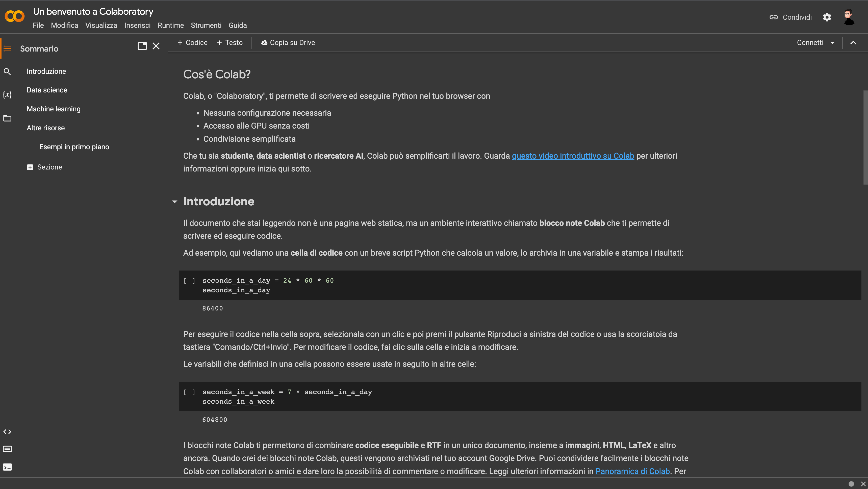Go to Altre risorse in the outline
868x489 pixels.
[x=45, y=128]
